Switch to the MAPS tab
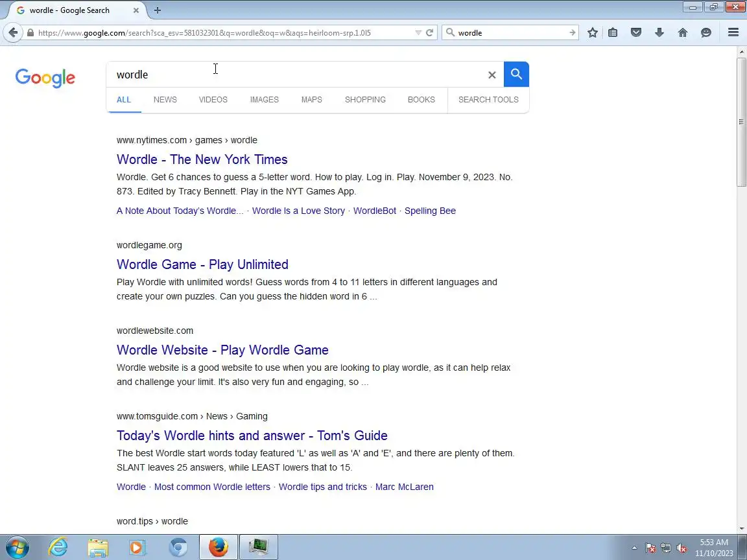This screenshot has width=747, height=560. coord(311,100)
